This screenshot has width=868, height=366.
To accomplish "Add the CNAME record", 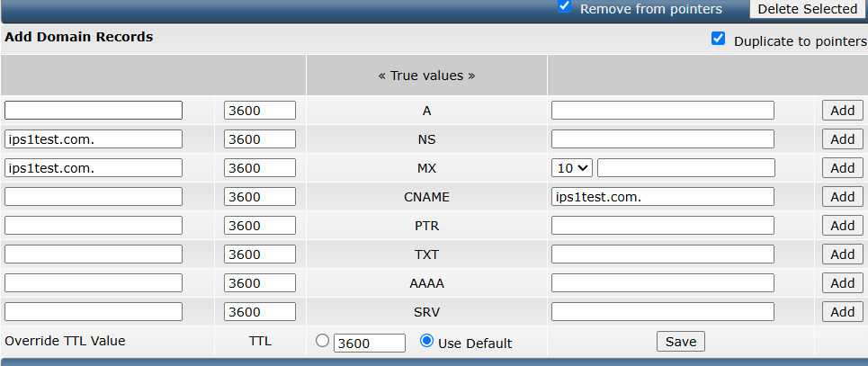I will click(843, 197).
